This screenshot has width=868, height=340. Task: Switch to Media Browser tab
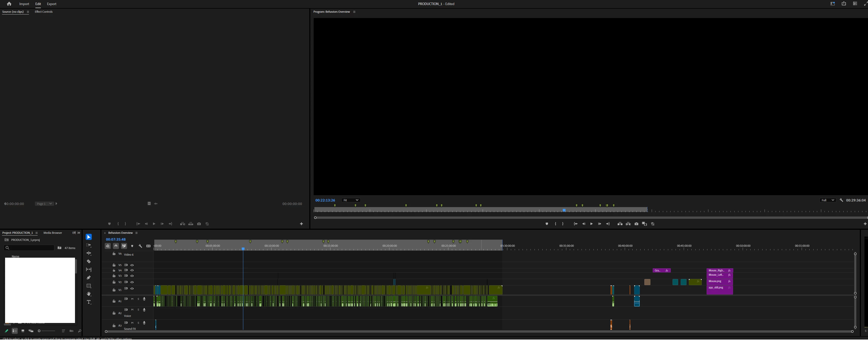(x=53, y=233)
